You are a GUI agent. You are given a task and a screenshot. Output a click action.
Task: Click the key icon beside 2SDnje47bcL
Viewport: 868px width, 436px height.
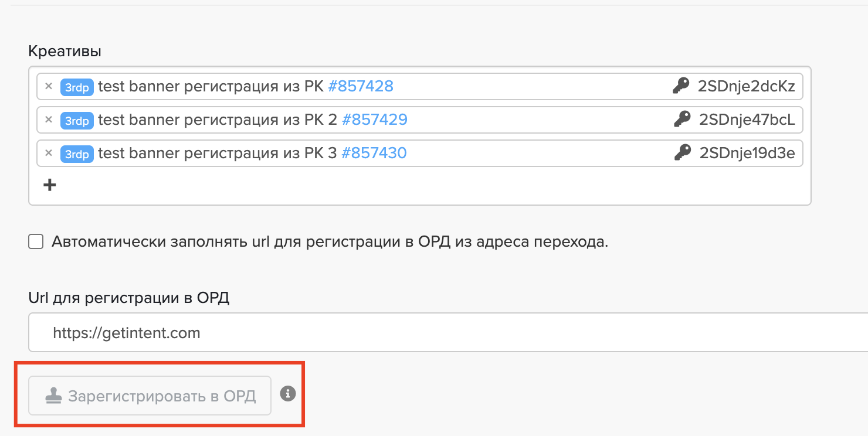coord(682,120)
